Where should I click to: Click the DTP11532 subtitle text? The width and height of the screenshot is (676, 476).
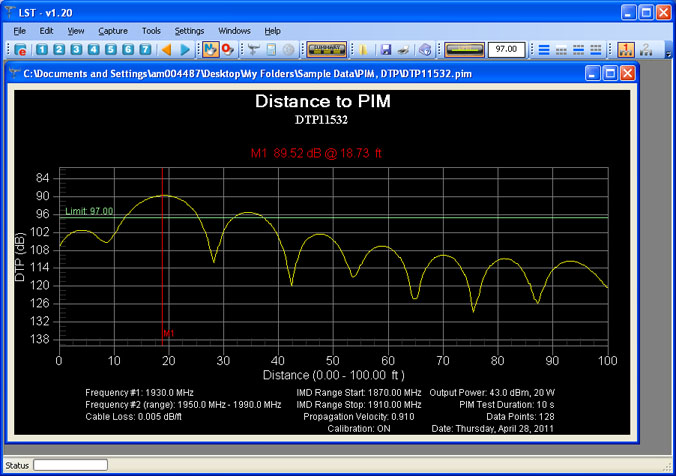tap(321, 120)
